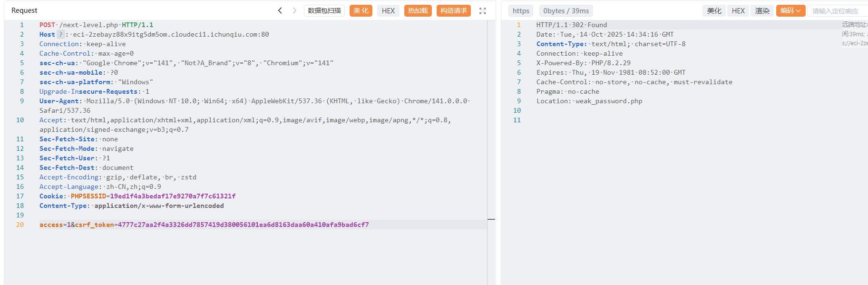Toggle 美化 beautify in the Request panel
This screenshot has height=285, width=868.
pyautogui.click(x=361, y=10)
